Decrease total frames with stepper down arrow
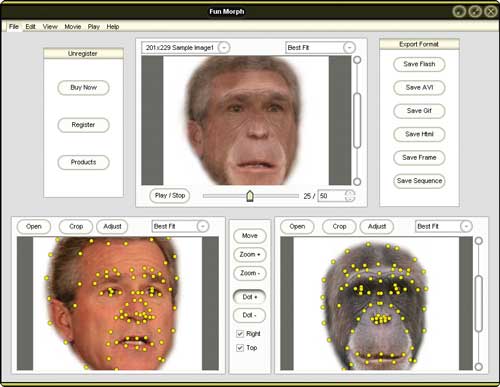The image size is (500, 387). tap(350, 199)
